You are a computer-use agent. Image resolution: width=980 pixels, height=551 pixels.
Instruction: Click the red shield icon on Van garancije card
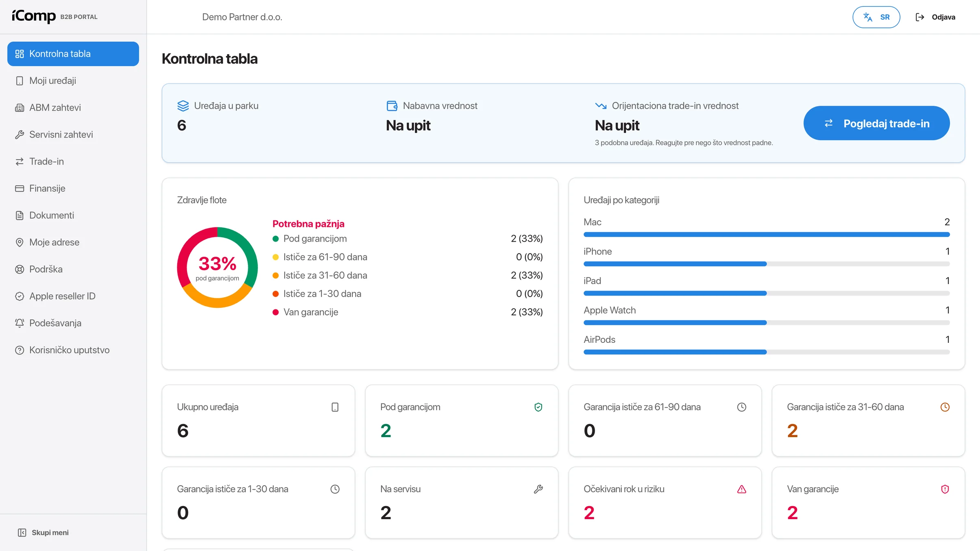945,489
